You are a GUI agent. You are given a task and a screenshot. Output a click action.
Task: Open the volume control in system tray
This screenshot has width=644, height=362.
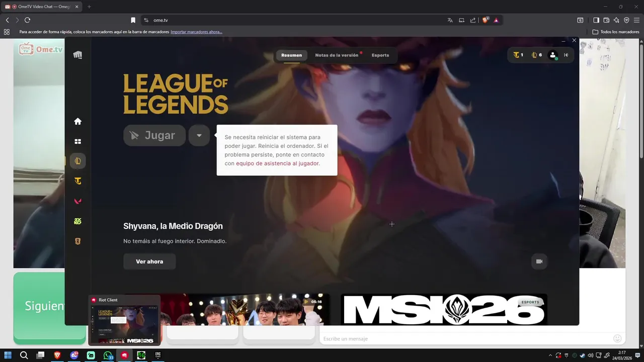[591, 355]
